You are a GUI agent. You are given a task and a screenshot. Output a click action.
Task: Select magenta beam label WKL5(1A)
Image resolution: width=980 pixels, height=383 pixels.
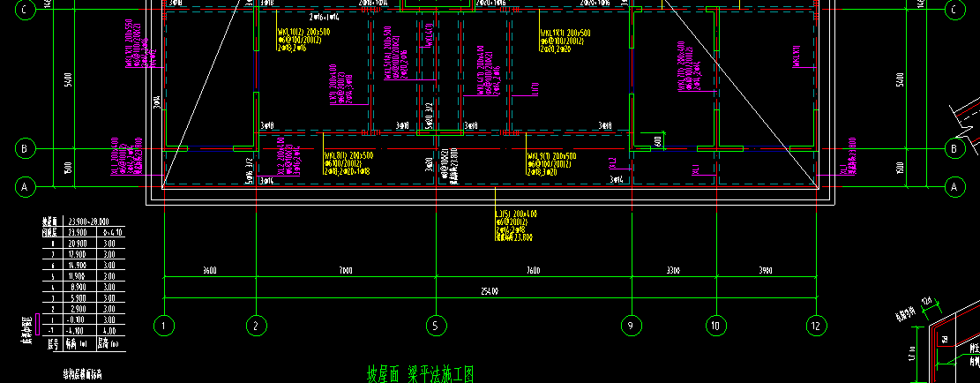click(x=388, y=53)
